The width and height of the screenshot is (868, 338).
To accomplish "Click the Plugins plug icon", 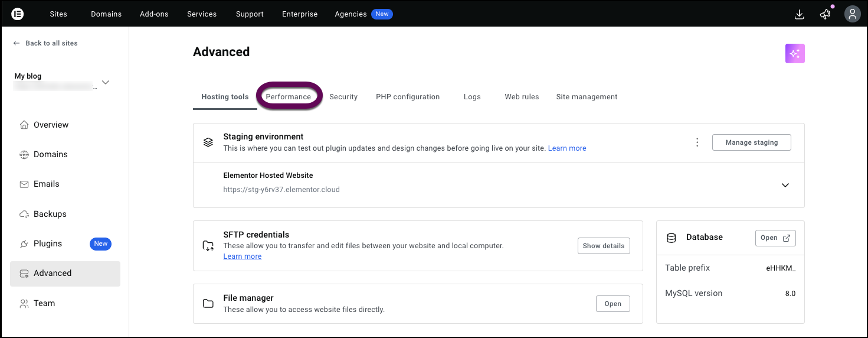I will (x=24, y=243).
